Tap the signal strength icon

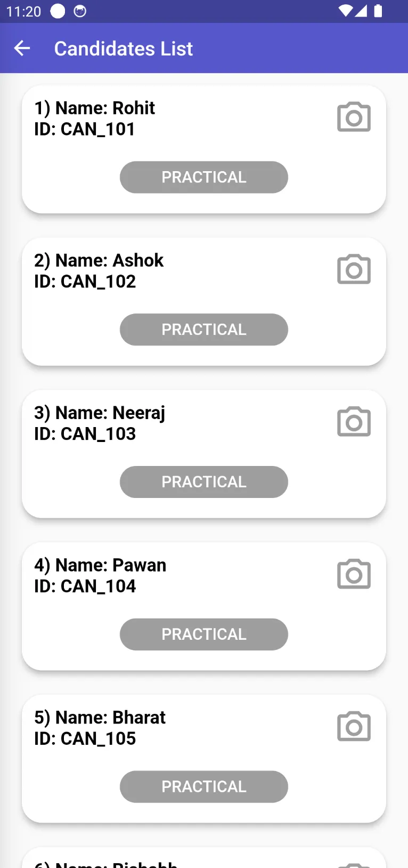tap(363, 11)
